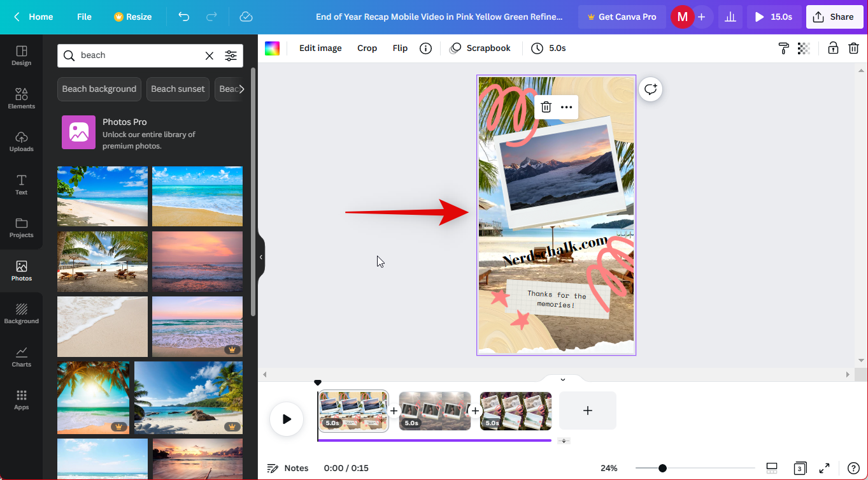This screenshot has height=480, width=868.
Task: Select the first timeline page thumbnail
Action: tap(353, 411)
